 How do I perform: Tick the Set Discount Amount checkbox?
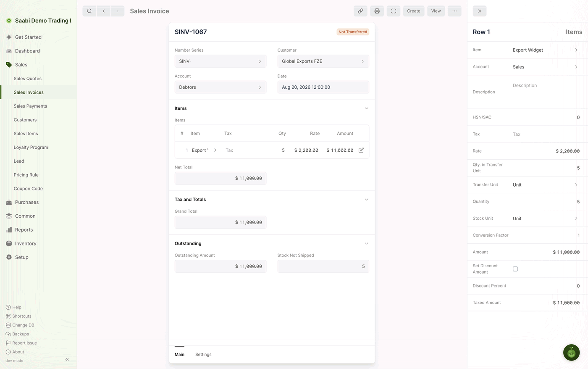point(515,269)
